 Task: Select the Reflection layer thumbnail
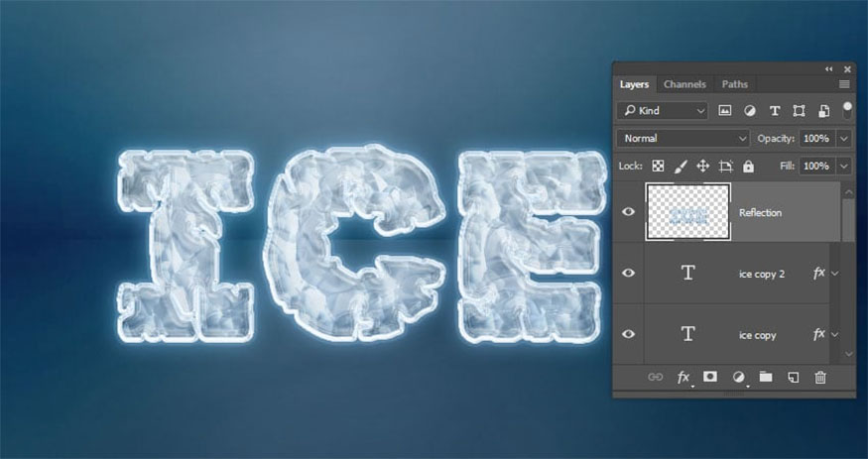click(688, 212)
